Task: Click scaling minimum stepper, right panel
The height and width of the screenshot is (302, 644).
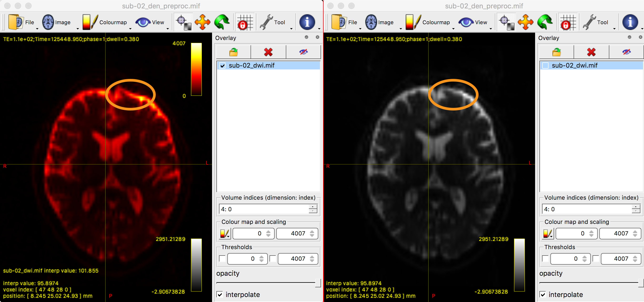Action: pos(591,234)
